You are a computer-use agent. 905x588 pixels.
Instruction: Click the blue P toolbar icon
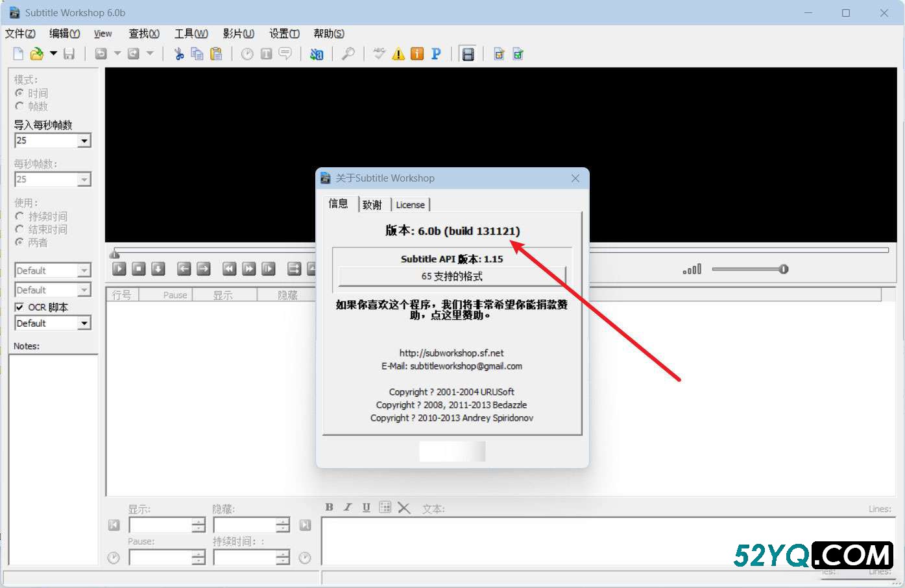click(436, 54)
